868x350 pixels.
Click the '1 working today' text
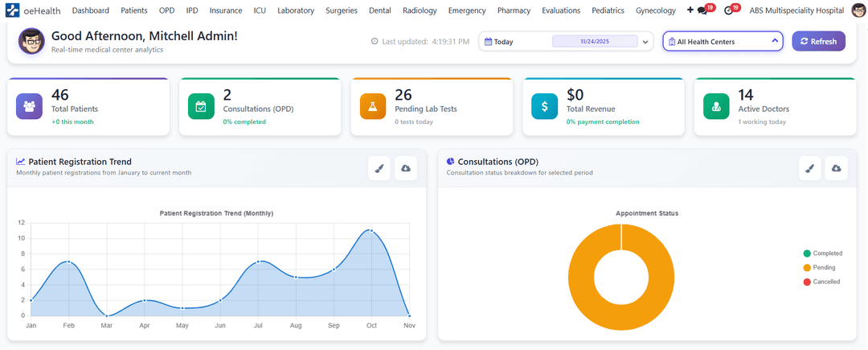(762, 121)
